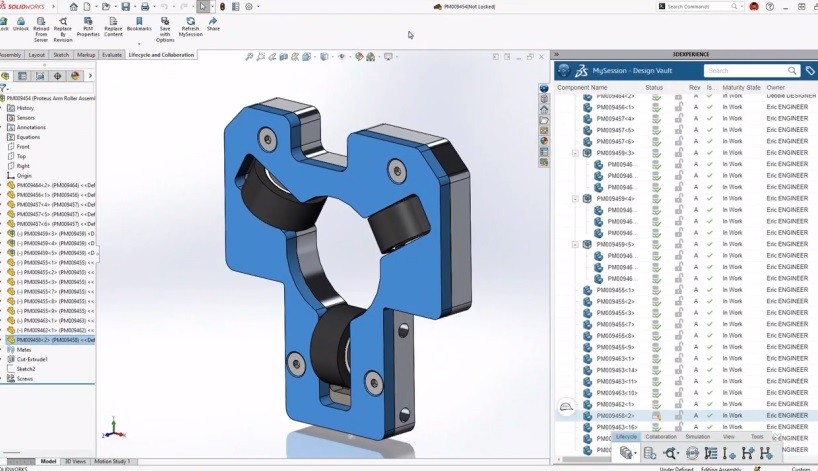The height and width of the screenshot is (471, 818).
Task: Open the Collaboration tab in floating toolbar
Action: (x=661, y=437)
